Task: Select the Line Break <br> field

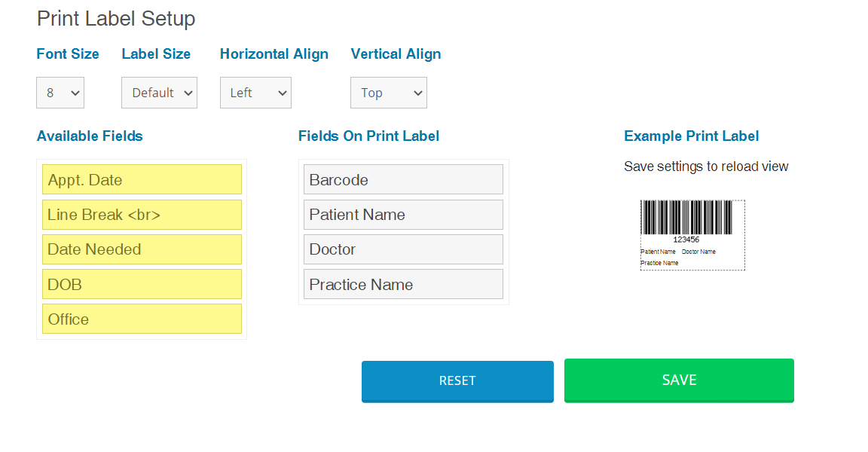Action: pos(142,215)
